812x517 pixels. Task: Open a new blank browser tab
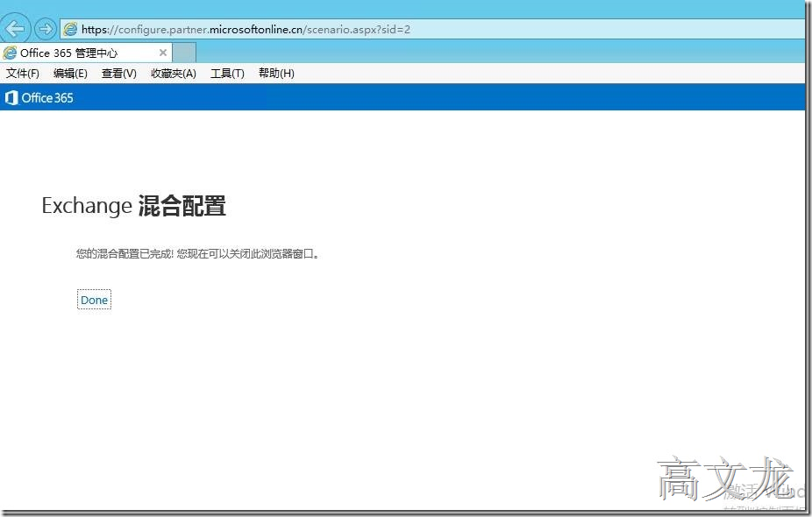[184, 53]
